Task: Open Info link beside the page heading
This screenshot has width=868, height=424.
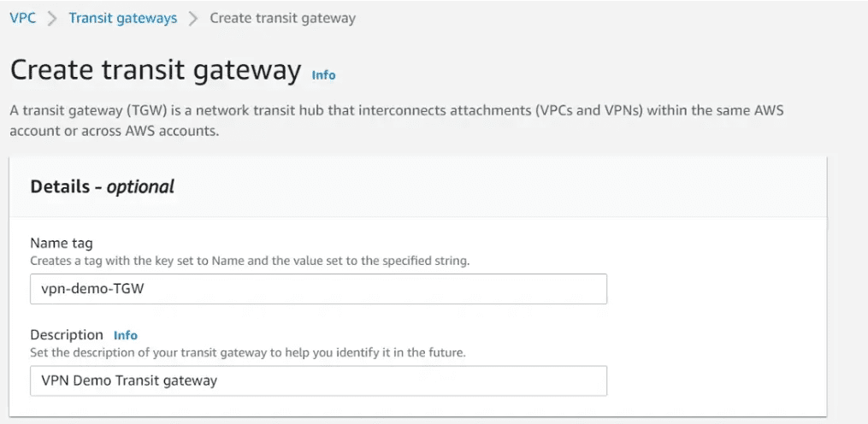Action: tap(324, 74)
